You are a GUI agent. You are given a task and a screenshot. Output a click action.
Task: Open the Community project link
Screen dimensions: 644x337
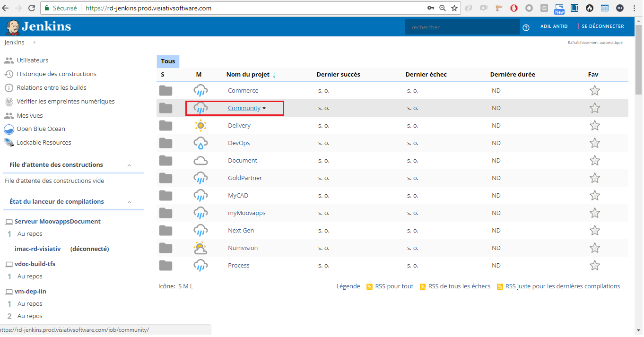coord(244,108)
